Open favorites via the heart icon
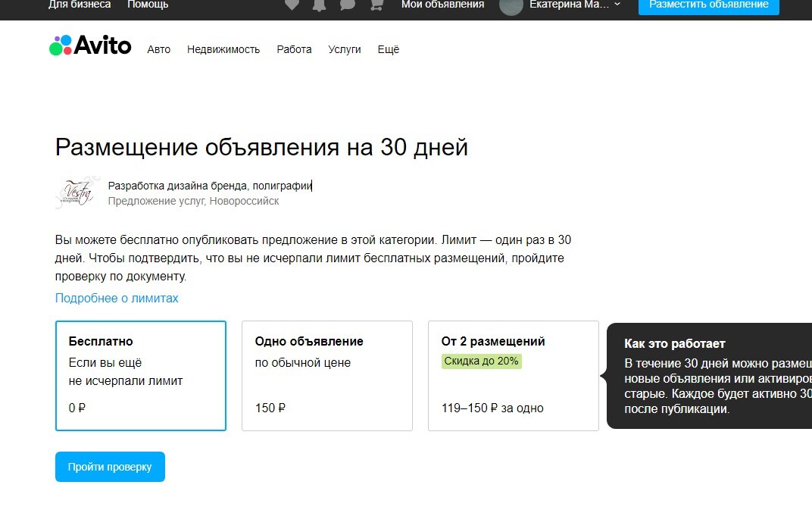812x510 pixels. point(292,5)
